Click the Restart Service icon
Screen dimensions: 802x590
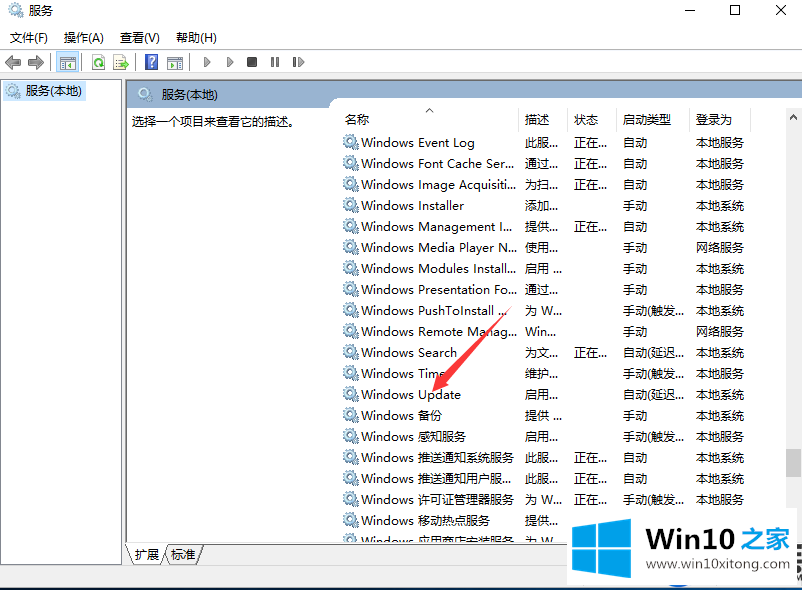point(298,62)
